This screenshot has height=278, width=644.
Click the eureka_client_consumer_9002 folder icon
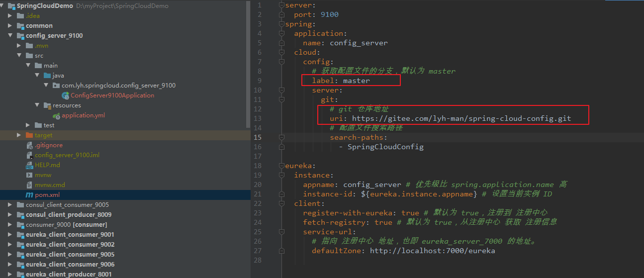click(20, 245)
